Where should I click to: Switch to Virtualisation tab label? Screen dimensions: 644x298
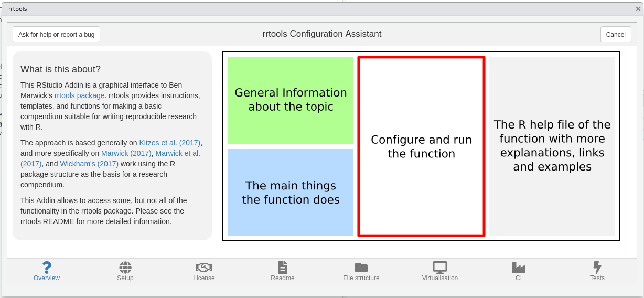pyautogui.click(x=440, y=278)
